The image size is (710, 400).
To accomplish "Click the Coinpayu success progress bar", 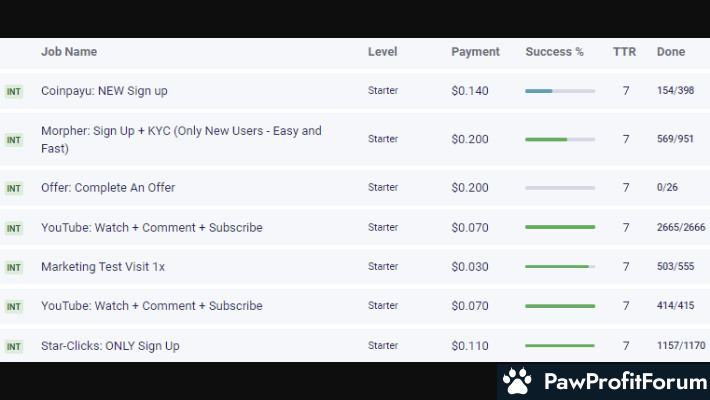I will [560, 91].
